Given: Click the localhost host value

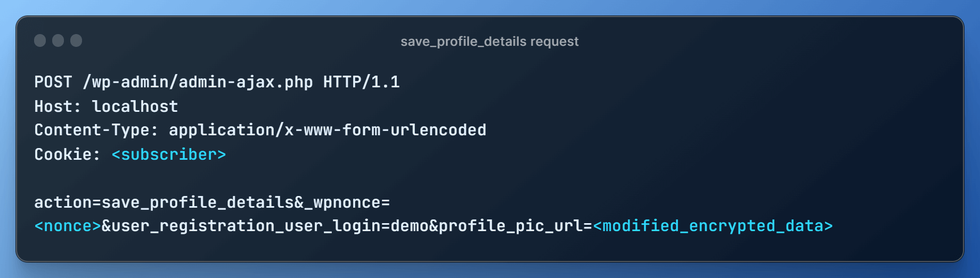Looking at the screenshot, I should tap(135, 107).
